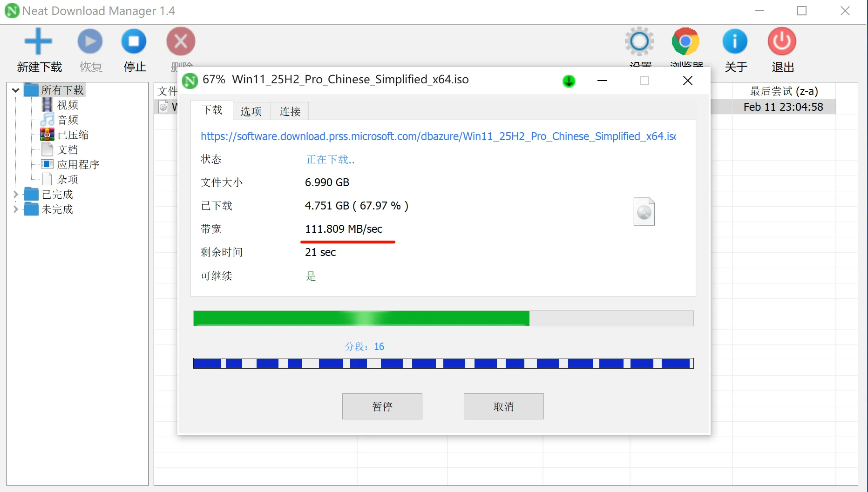Select the 应用程序 category

pos(47,164)
